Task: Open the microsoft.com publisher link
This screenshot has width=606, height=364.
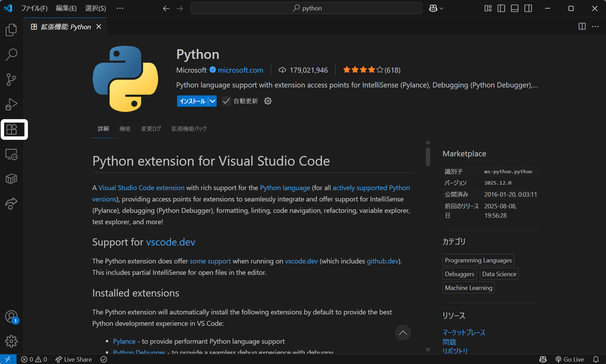Action: click(240, 70)
